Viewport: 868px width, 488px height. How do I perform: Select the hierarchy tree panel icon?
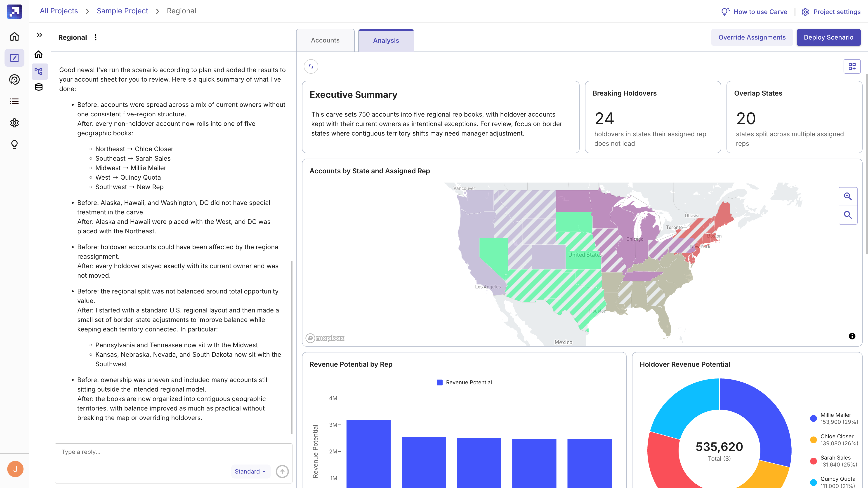pyautogui.click(x=39, y=71)
